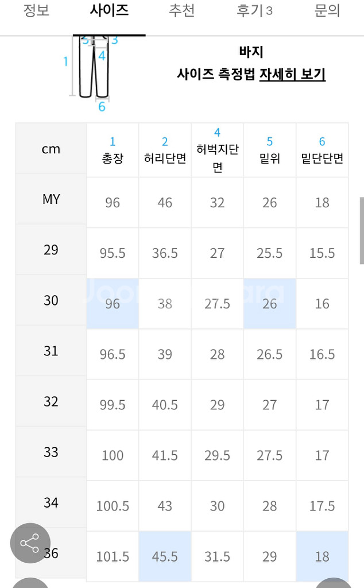Click the 총장 column header

coord(113,150)
